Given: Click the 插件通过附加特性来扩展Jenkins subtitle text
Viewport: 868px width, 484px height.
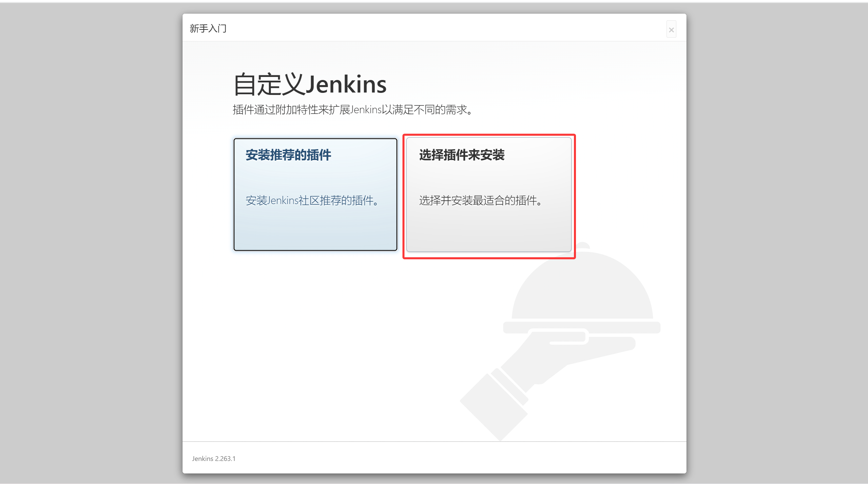Looking at the screenshot, I should pos(353,109).
